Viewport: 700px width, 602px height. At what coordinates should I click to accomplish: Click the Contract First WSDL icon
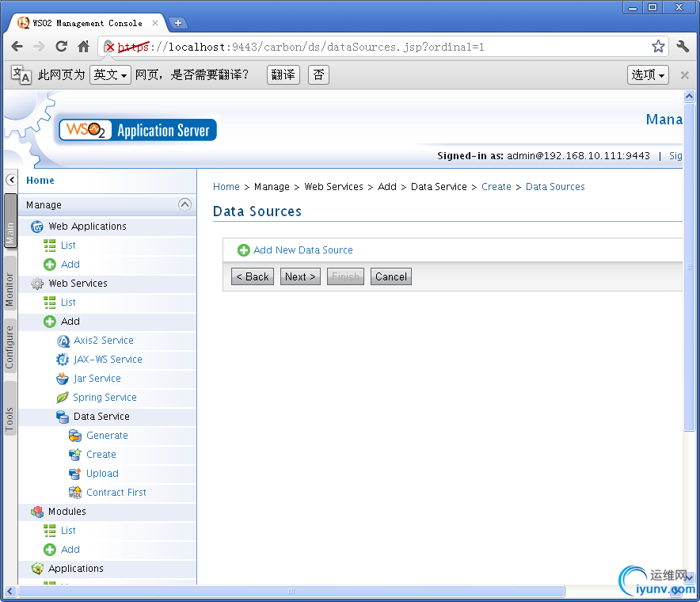pyautogui.click(x=75, y=493)
